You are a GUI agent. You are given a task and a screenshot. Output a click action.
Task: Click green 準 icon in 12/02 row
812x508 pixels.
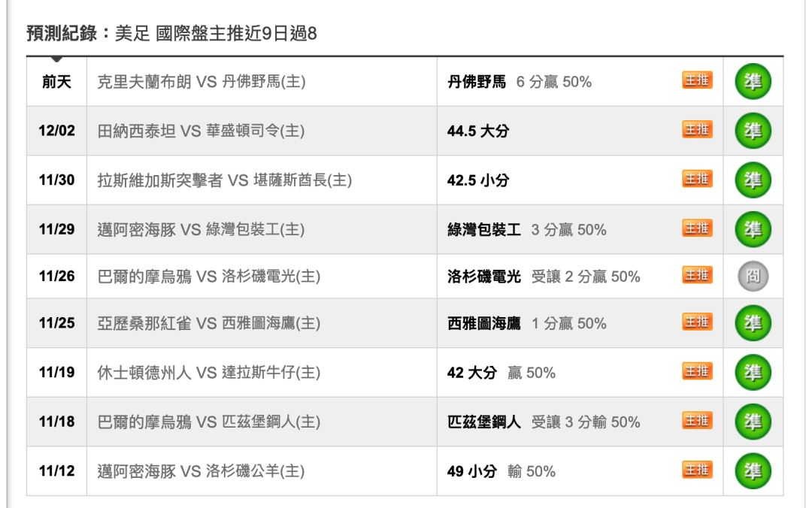(x=753, y=131)
